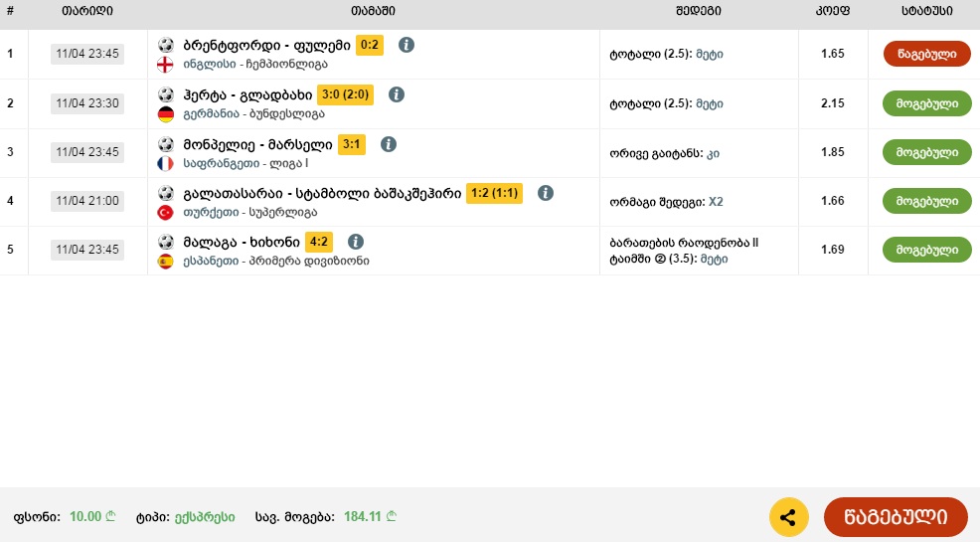Click soccer ball icon in გალათასარაი row
This screenshot has width=980, height=542.
coord(166,193)
